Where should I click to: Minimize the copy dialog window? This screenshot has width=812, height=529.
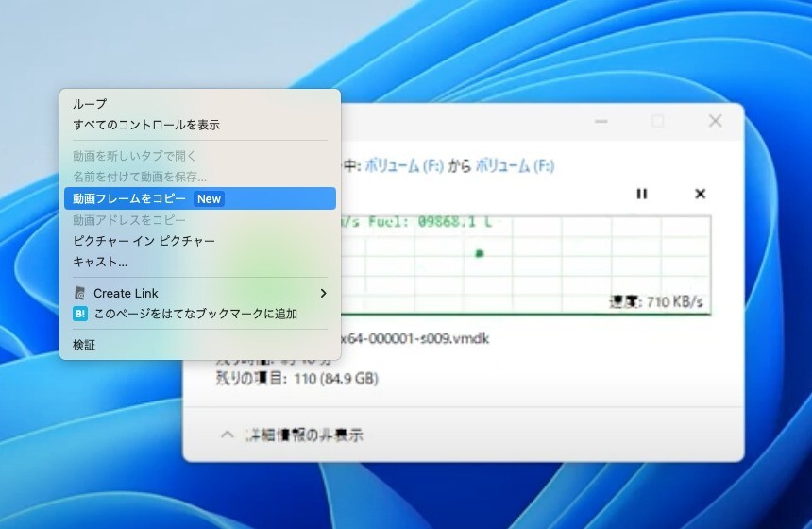coord(601,121)
